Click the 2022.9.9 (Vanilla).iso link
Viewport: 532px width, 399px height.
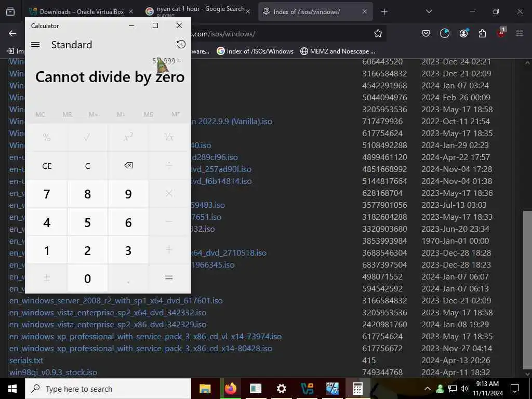click(232, 122)
